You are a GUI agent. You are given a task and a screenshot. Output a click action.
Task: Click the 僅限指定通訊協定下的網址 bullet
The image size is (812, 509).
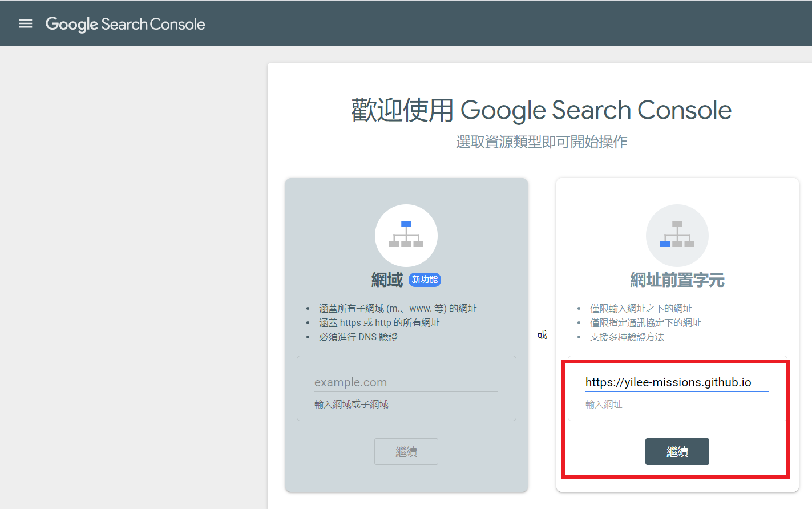click(x=645, y=323)
